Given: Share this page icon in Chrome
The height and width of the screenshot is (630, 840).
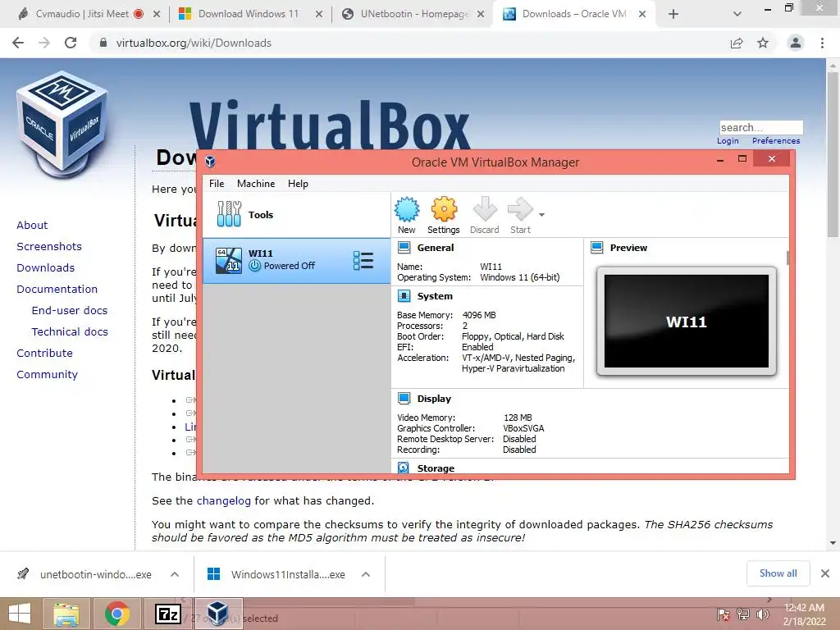Looking at the screenshot, I should (x=737, y=43).
